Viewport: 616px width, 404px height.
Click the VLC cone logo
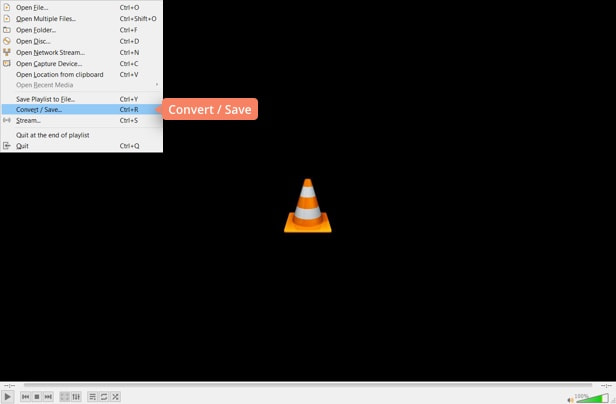[x=308, y=206]
